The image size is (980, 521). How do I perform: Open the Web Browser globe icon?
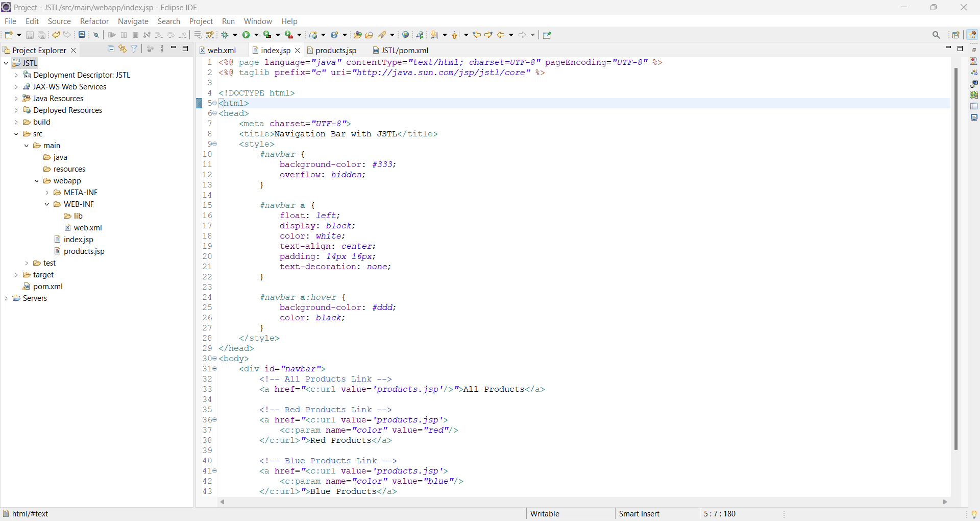click(x=406, y=35)
